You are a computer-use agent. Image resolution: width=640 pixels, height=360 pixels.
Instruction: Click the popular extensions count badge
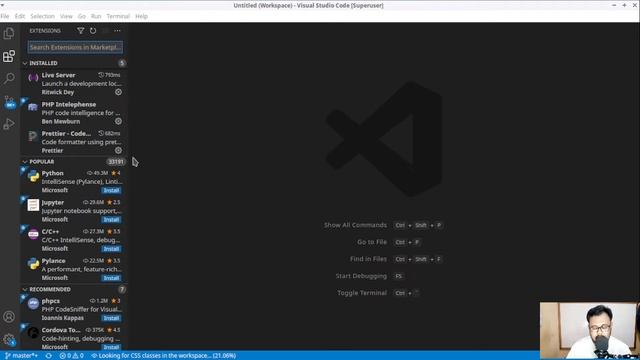(x=116, y=162)
